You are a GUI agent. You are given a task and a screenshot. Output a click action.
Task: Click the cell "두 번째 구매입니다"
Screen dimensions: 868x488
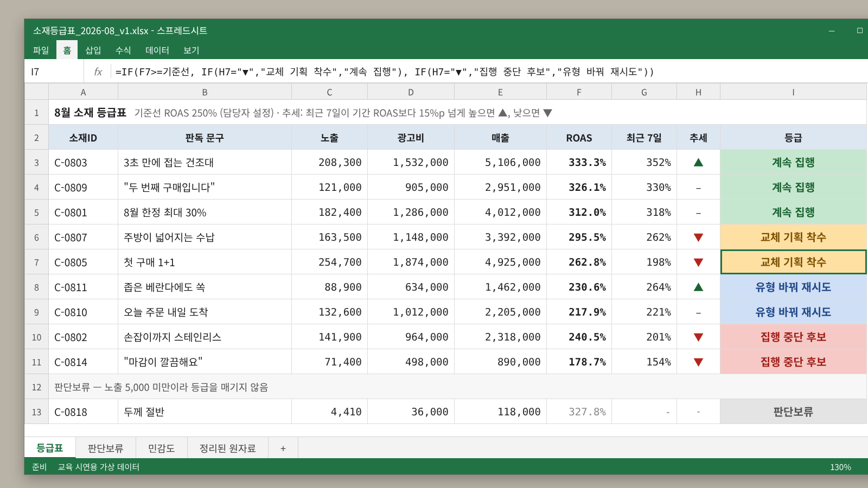click(205, 188)
